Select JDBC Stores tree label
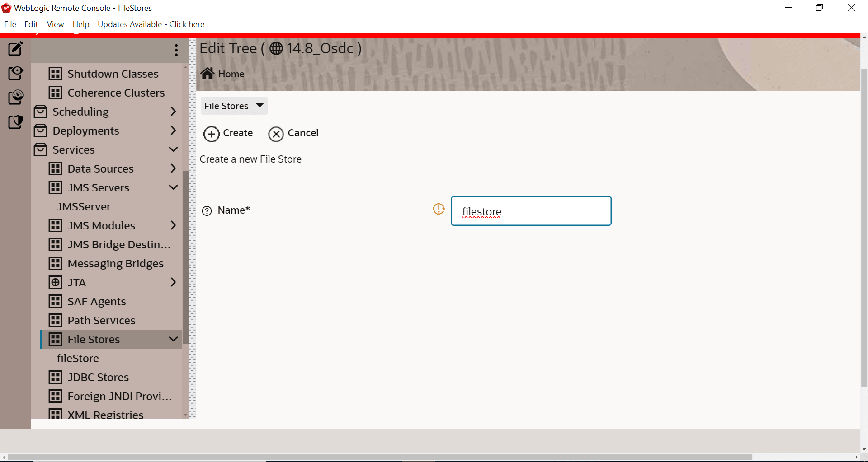The width and height of the screenshot is (868, 462). click(98, 377)
